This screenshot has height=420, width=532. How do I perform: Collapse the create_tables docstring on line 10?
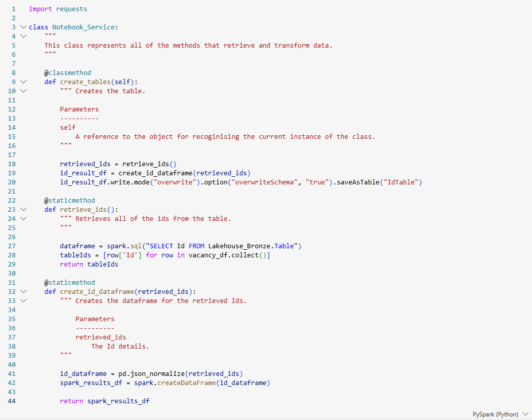point(23,91)
